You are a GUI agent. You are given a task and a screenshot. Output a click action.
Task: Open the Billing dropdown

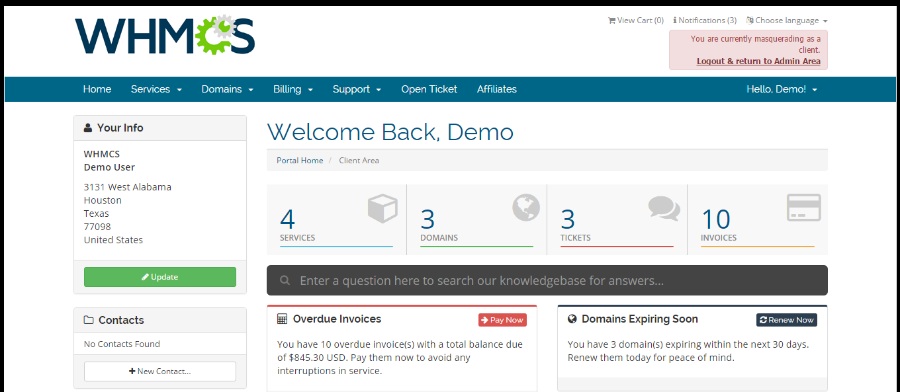(x=293, y=90)
